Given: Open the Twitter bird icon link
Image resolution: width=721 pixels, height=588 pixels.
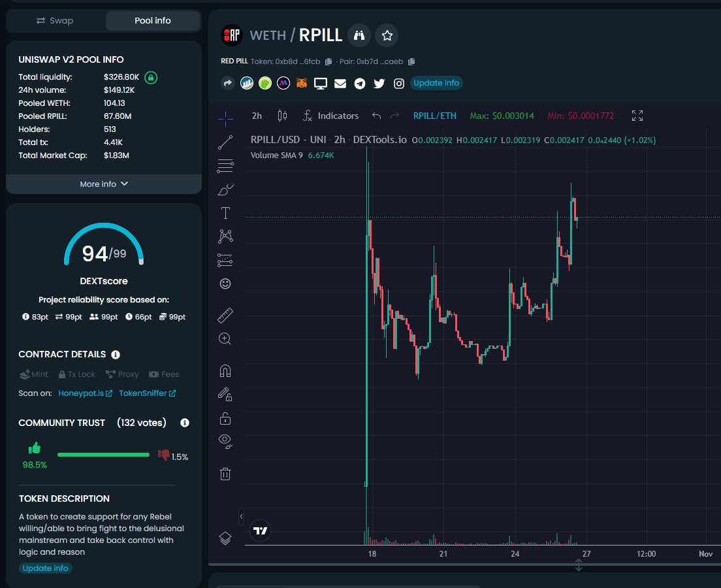Looking at the screenshot, I should coord(379,83).
